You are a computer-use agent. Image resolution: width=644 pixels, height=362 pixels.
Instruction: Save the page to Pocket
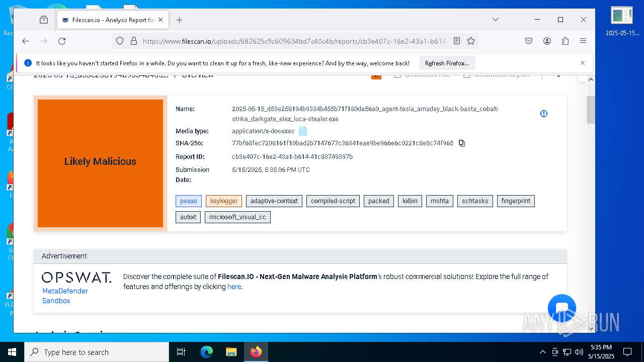[x=529, y=41]
